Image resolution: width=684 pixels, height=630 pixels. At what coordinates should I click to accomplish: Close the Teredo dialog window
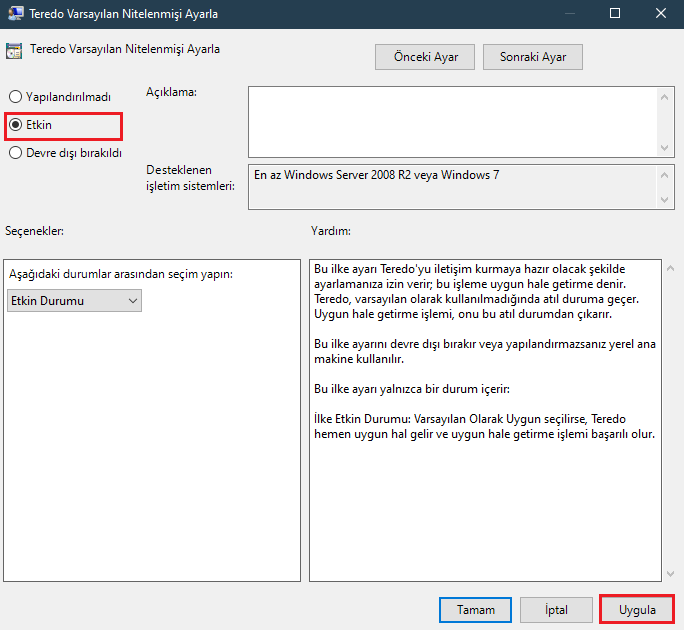tap(660, 14)
